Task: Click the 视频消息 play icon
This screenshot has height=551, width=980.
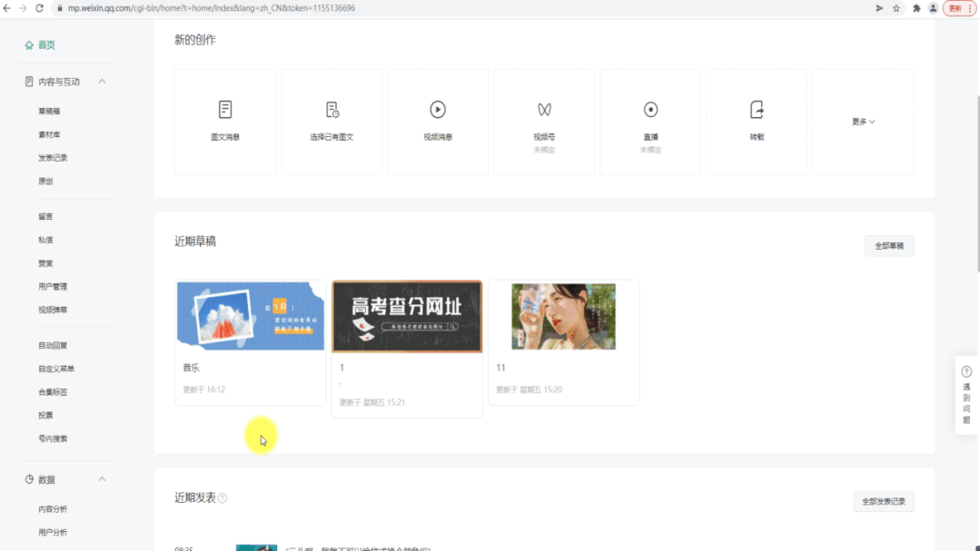Action: [x=438, y=109]
